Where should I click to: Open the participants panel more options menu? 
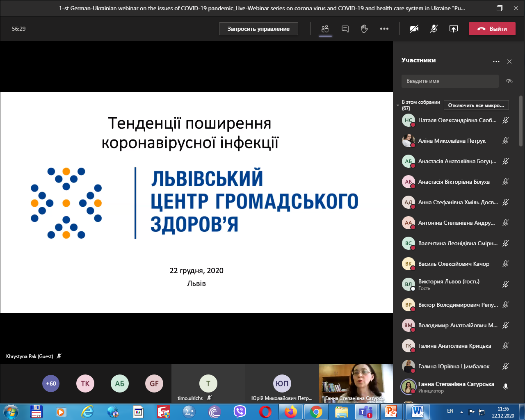(496, 62)
